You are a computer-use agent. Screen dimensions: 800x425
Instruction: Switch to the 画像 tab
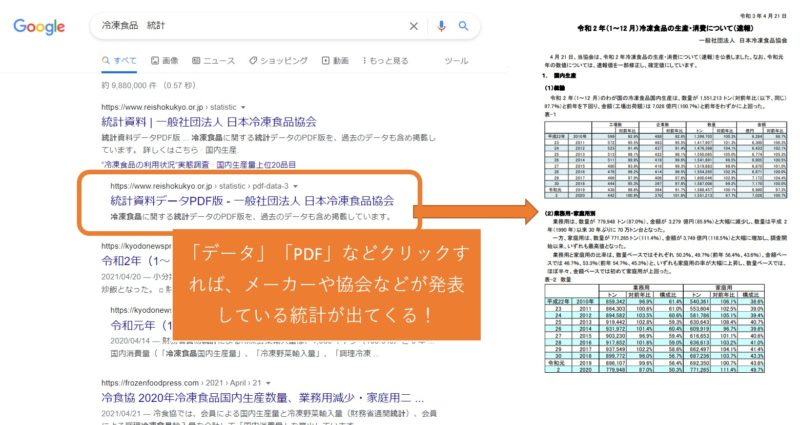tap(164, 61)
